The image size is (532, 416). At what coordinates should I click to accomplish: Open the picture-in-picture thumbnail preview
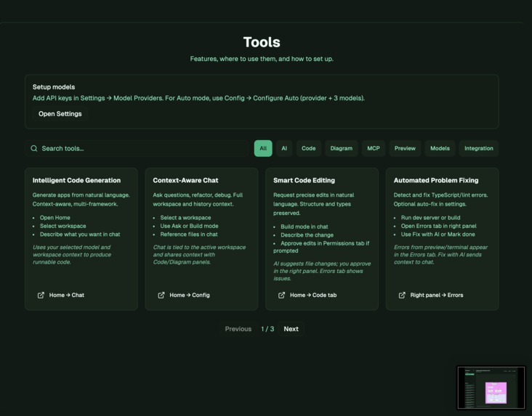coord(491,388)
